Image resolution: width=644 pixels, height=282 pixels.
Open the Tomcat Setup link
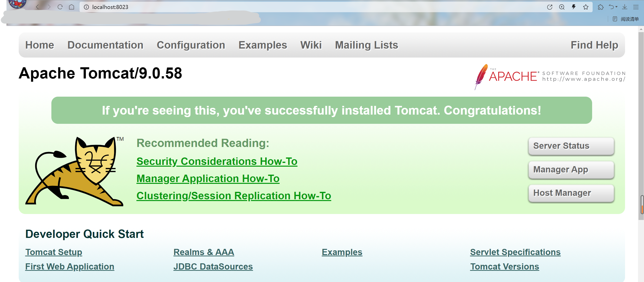(x=53, y=252)
